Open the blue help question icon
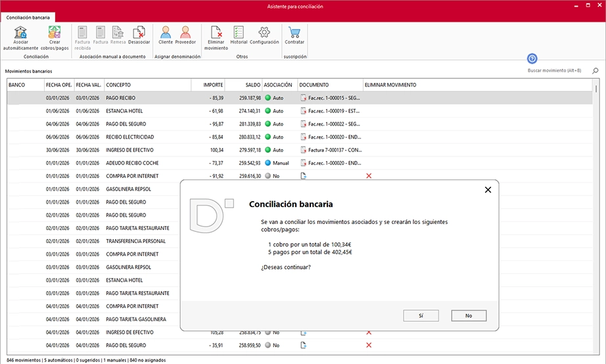This screenshot has height=364, width=606. click(x=532, y=58)
